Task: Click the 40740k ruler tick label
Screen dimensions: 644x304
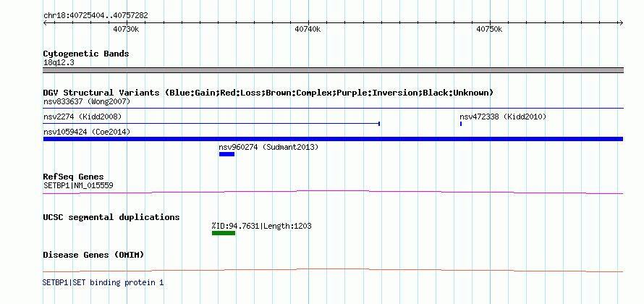Action: pos(308,29)
